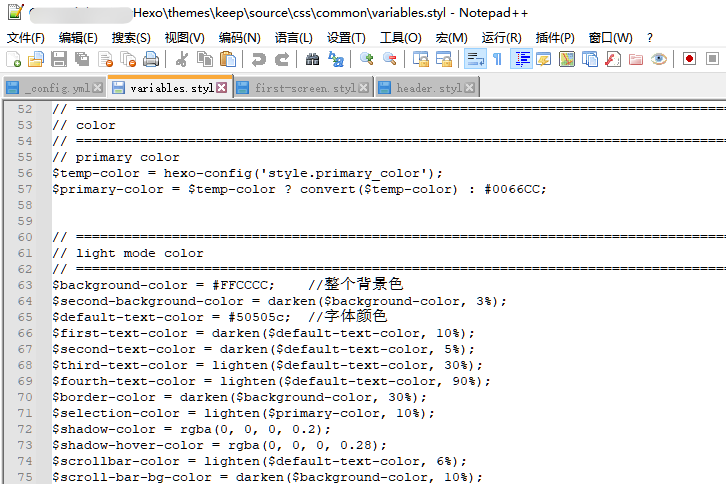Switch to the first-screen.styl tab

pyautogui.click(x=303, y=88)
